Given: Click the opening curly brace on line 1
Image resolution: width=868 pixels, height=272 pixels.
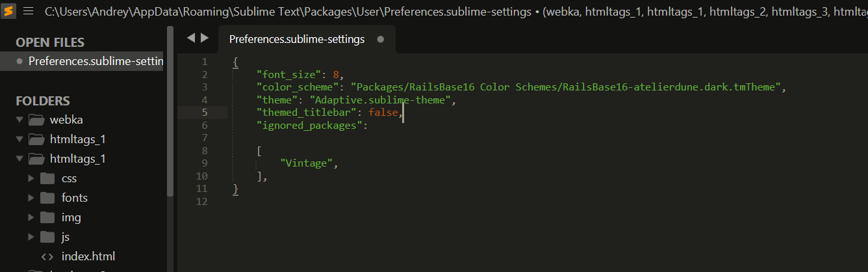Looking at the screenshot, I should coord(236,62).
